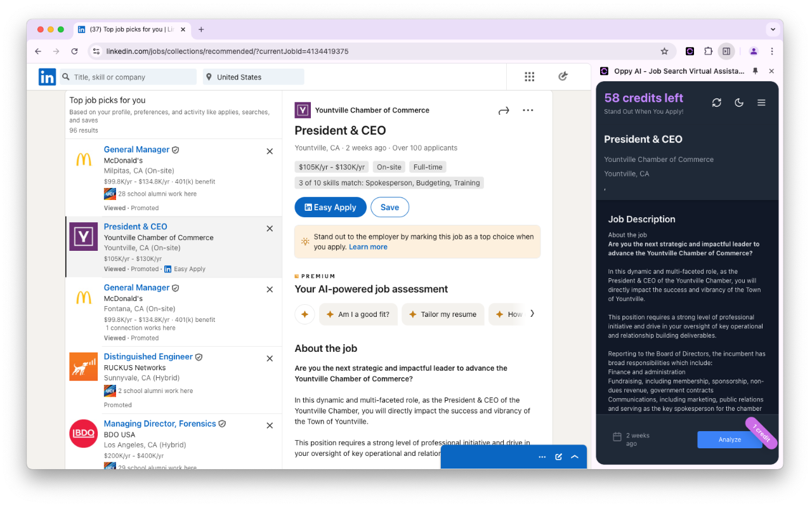The width and height of the screenshot is (812, 508).
Task: Select the Top job picks for you tab
Action: click(x=132, y=29)
